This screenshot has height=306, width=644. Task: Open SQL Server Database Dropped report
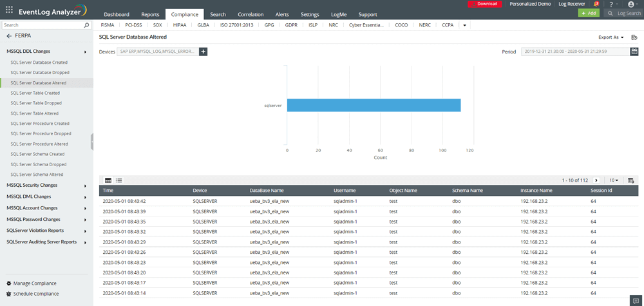40,72
